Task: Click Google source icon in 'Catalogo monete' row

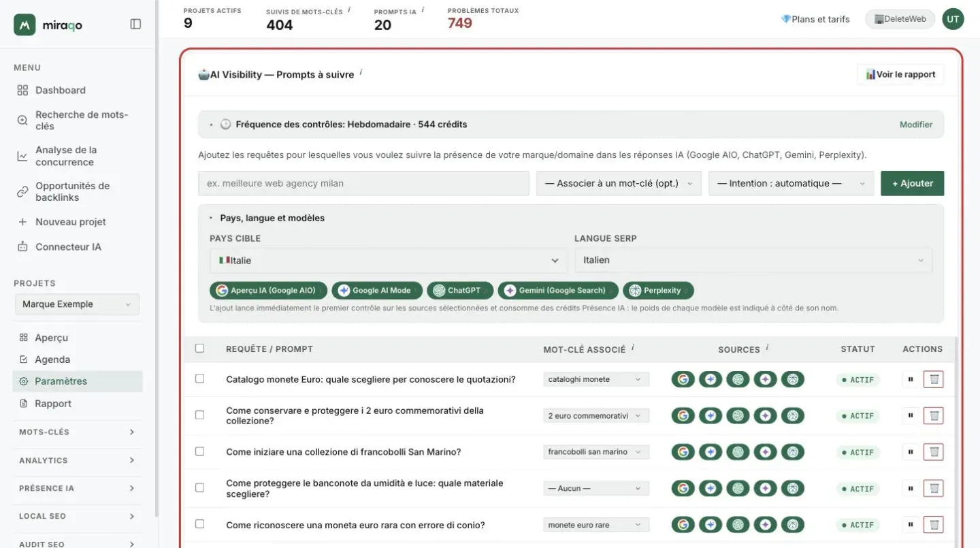Action: [x=683, y=379]
